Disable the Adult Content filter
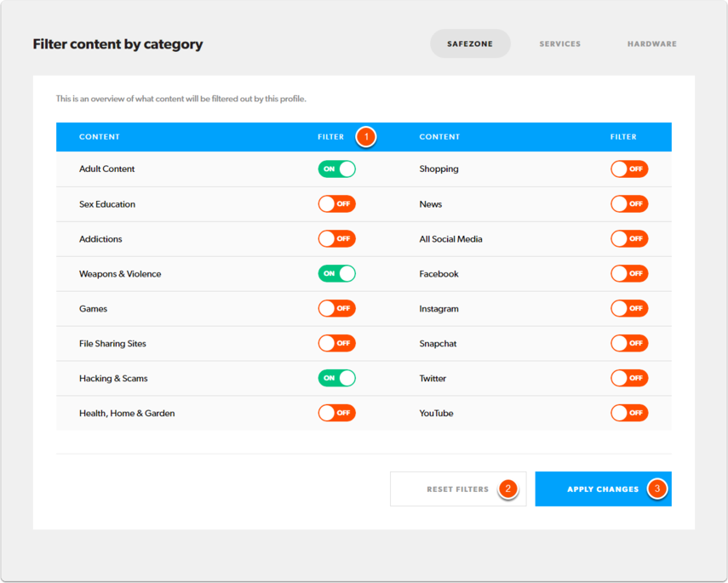Image resolution: width=728 pixels, height=583 pixels. pos(336,169)
